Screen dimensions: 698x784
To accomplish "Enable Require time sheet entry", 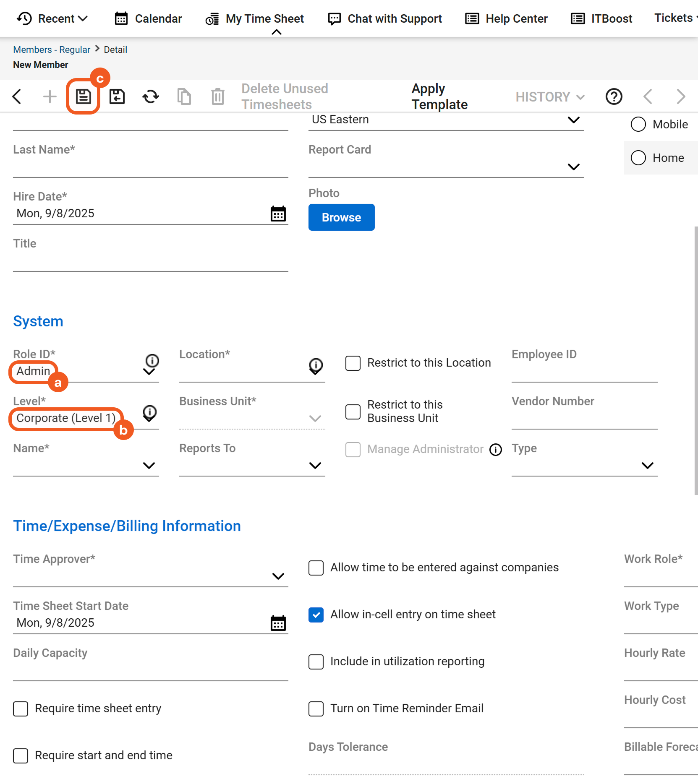I will (x=21, y=709).
